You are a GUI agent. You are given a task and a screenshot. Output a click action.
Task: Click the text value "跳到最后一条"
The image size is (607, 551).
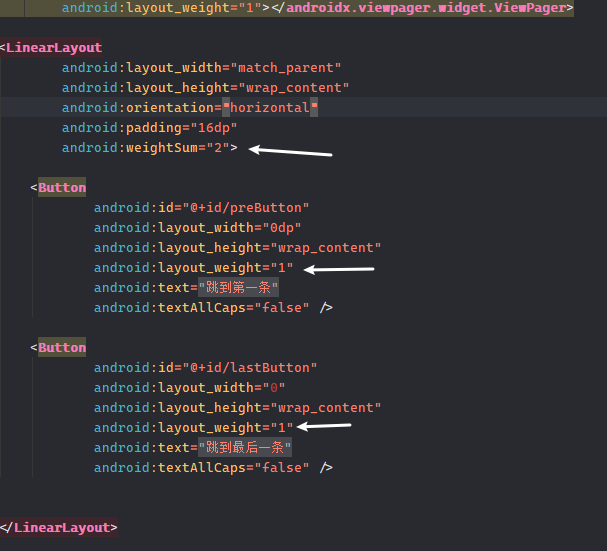pyautogui.click(x=245, y=448)
